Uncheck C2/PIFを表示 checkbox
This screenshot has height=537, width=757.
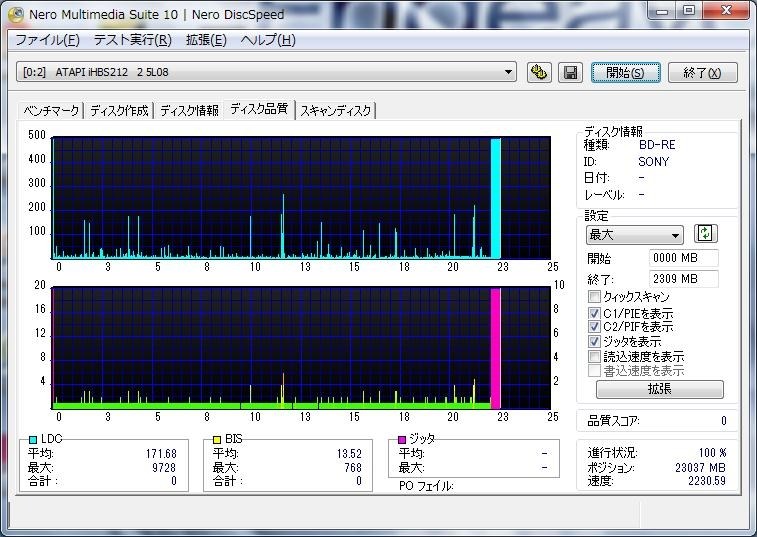[x=594, y=326]
